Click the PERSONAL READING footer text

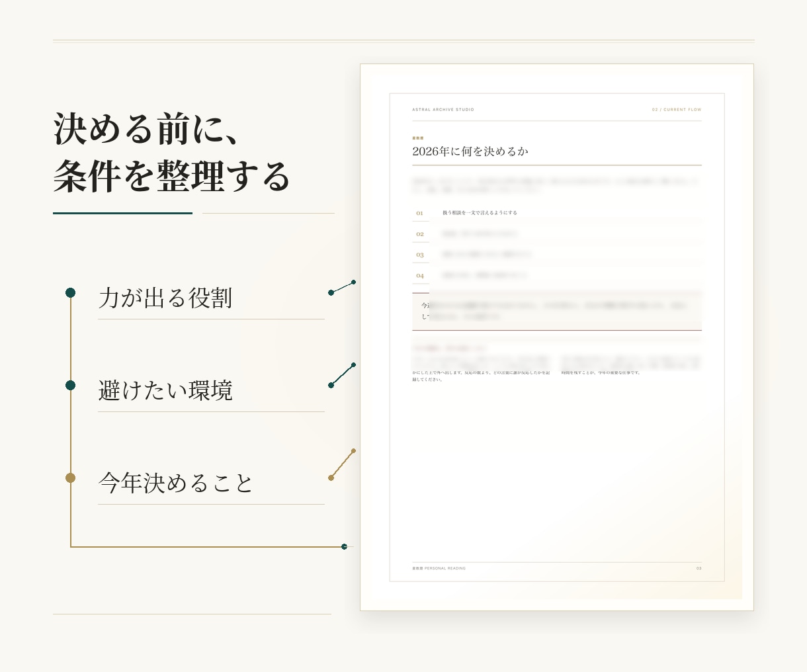(439, 568)
